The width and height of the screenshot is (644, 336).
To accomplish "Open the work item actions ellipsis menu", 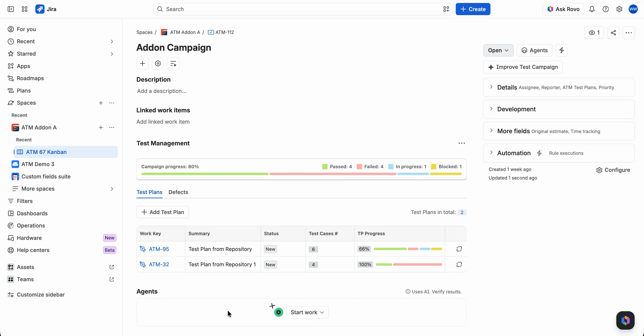I will (628, 33).
